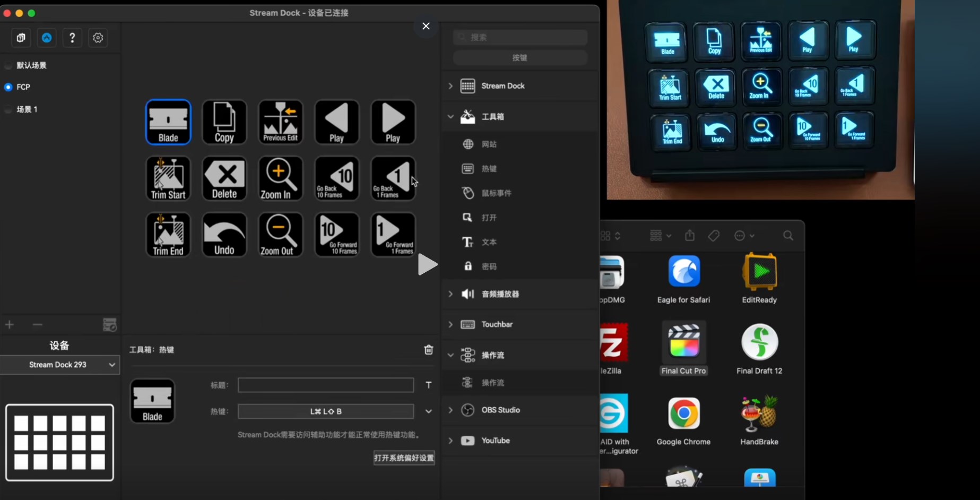Screen dimensions: 980x500
Task: Select the 场景 1 scene radio
Action: pos(8,109)
